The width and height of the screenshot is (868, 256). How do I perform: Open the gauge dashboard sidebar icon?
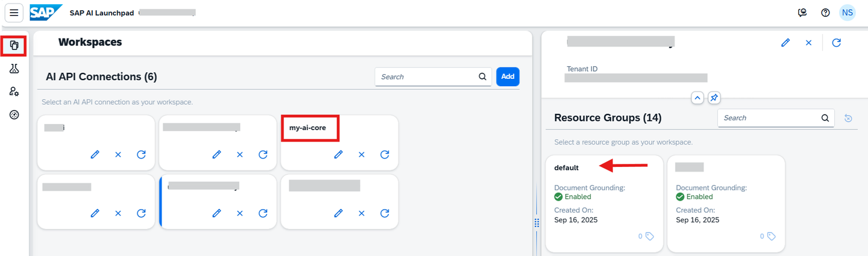click(x=14, y=114)
